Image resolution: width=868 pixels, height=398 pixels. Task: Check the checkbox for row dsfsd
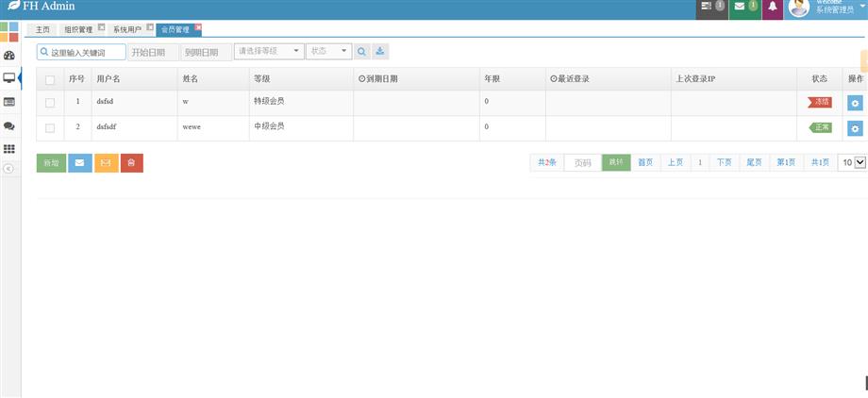50,103
